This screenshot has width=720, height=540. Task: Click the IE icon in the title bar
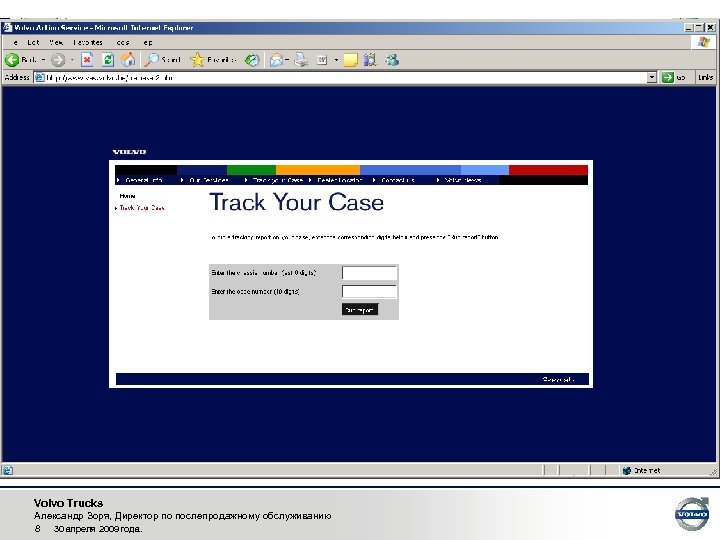tap(7, 28)
